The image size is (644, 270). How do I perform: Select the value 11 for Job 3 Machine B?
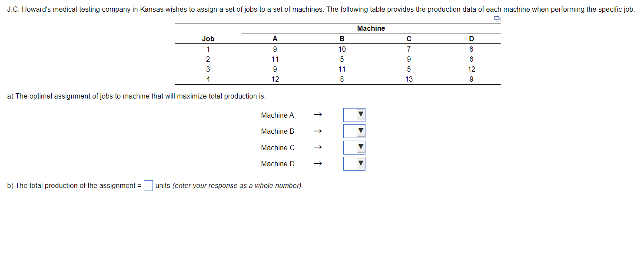click(342, 69)
